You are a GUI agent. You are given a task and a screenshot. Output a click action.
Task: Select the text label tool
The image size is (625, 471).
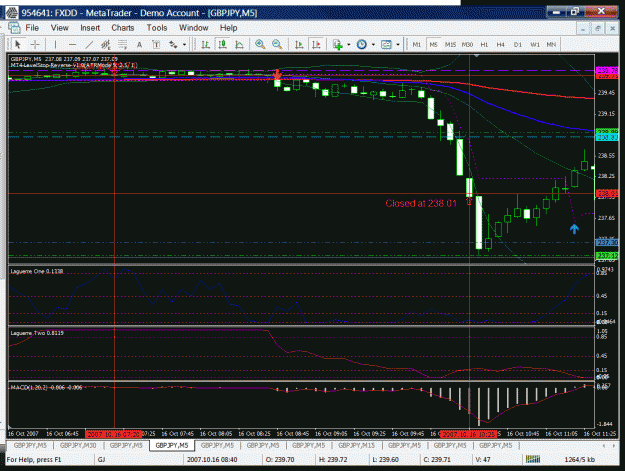[x=156, y=45]
